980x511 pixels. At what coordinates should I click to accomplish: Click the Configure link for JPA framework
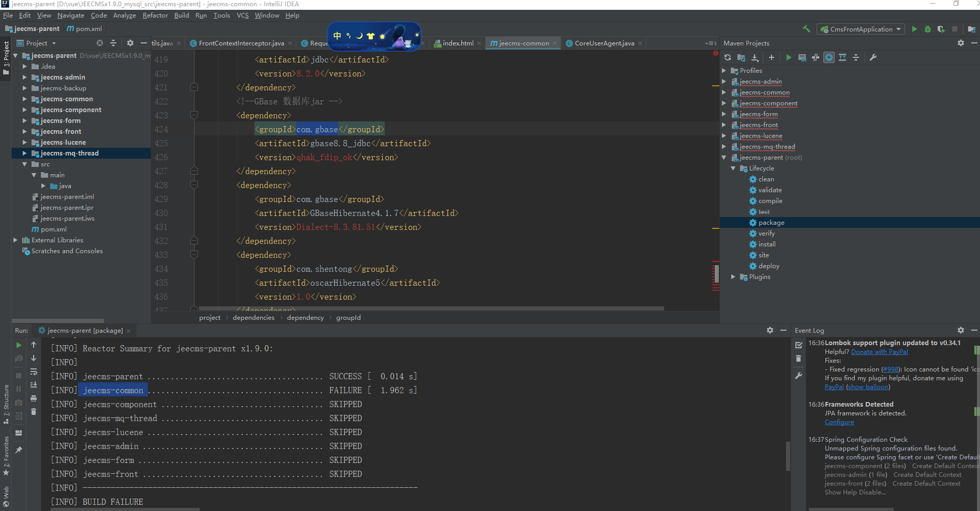(839, 422)
